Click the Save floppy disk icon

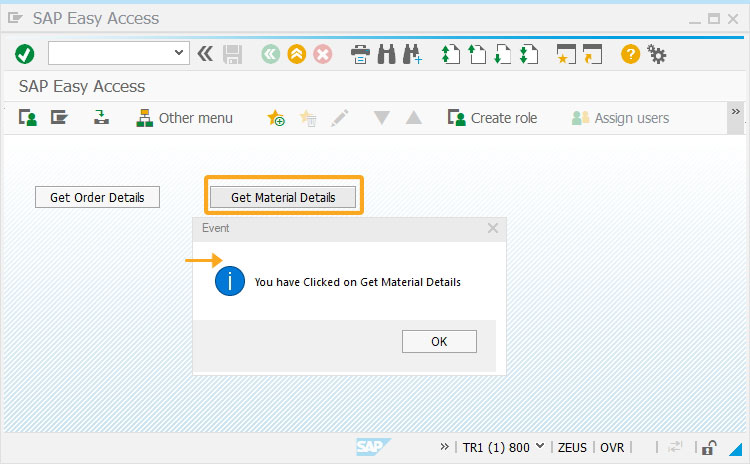tap(232, 55)
